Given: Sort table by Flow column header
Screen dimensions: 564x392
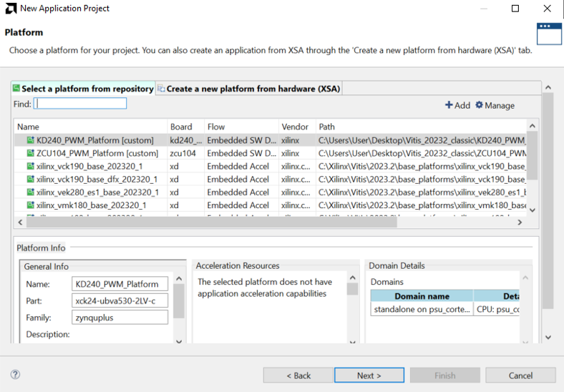Looking at the screenshot, I should pyautogui.click(x=241, y=127).
